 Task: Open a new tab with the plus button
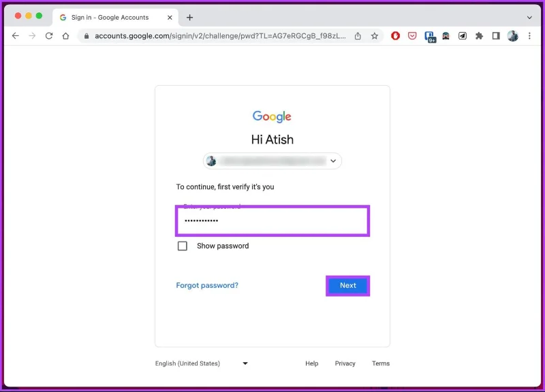click(x=189, y=18)
